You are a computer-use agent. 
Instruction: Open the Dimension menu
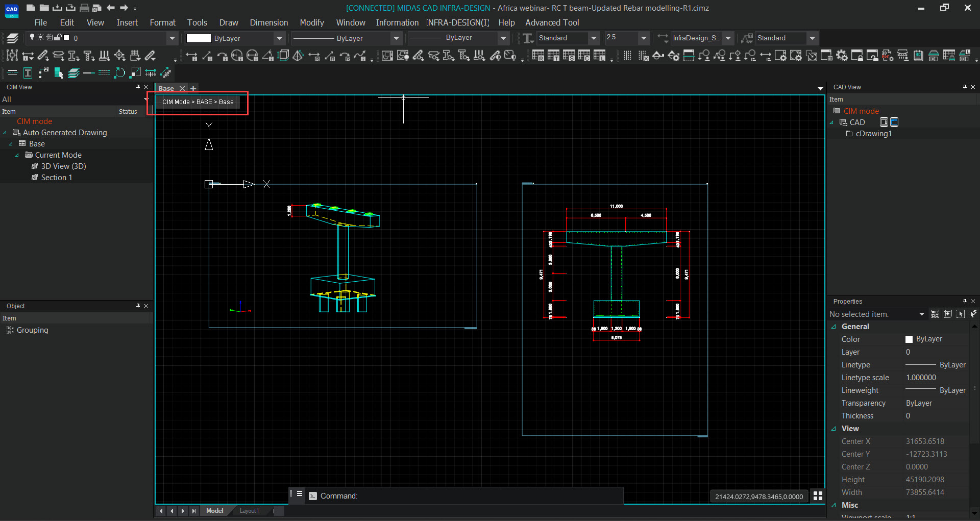tap(268, 22)
